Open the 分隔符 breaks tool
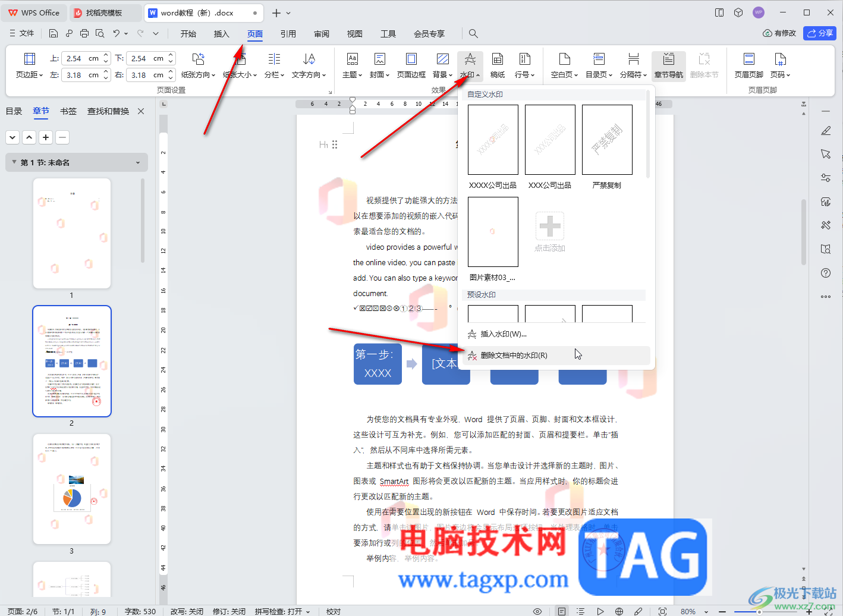The height and width of the screenshot is (616, 843). (x=634, y=65)
